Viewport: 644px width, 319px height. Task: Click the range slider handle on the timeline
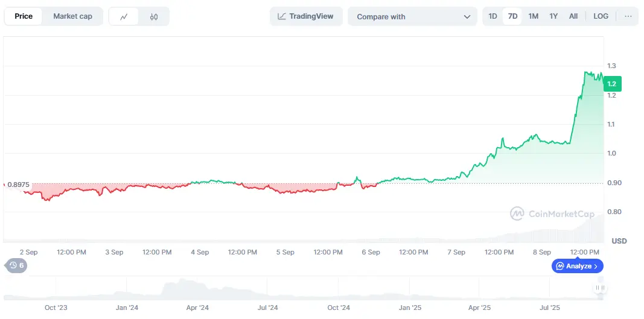[x=599, y=288]
